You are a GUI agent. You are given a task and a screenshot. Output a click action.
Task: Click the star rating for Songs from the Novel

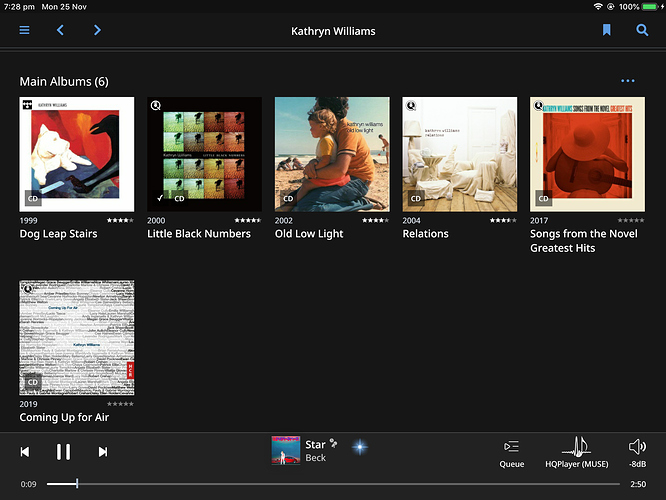(x=631, y=220)
